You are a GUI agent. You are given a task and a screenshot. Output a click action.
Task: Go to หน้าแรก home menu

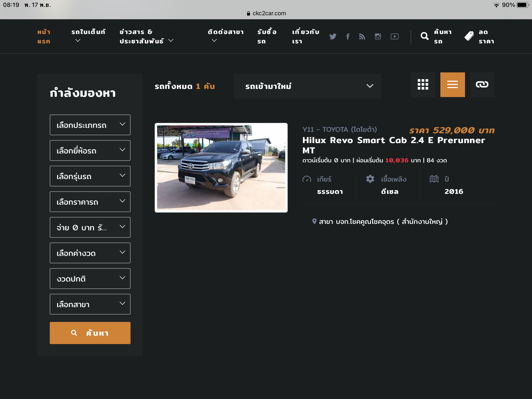click(x=44, y=36)
